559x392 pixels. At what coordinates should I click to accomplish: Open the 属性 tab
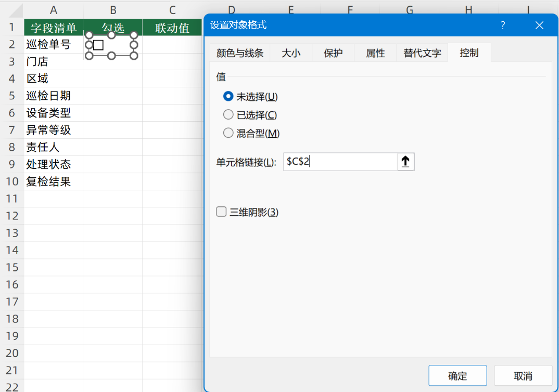coord(375,53)
